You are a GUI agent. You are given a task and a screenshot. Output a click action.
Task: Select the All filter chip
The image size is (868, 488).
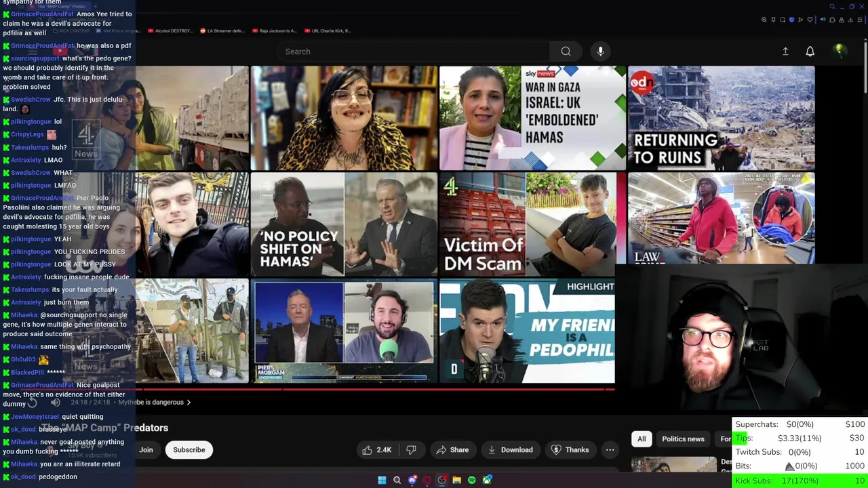[642, 439]
